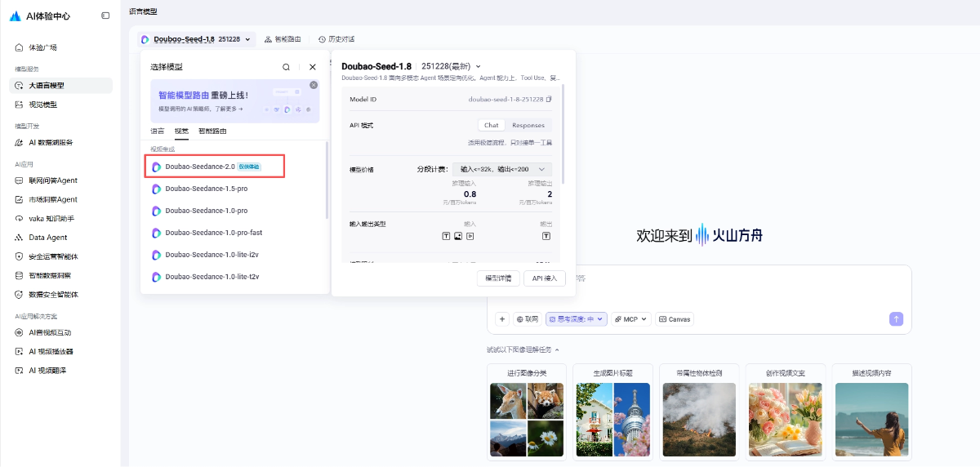Image resolution: width=980 pixels, height=467 pixels.
Task: Open the MCP dropdown menu
Action: [631, 319]
